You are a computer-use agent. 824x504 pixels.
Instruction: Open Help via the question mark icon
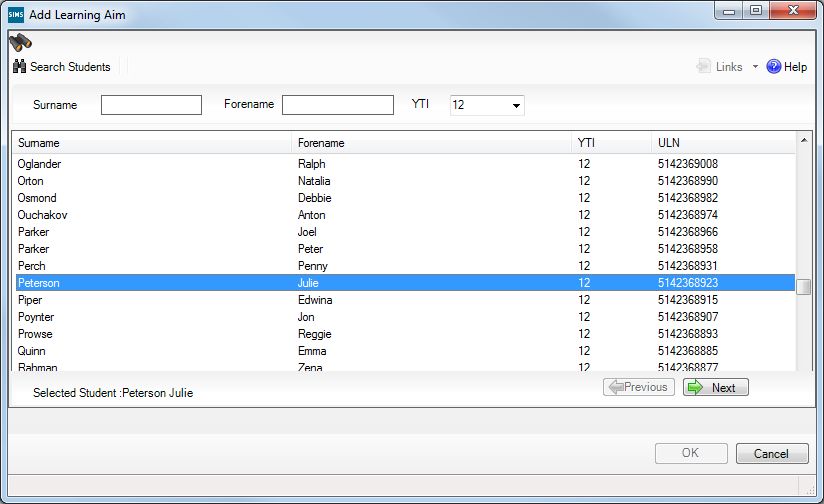[x=774, y=66]
